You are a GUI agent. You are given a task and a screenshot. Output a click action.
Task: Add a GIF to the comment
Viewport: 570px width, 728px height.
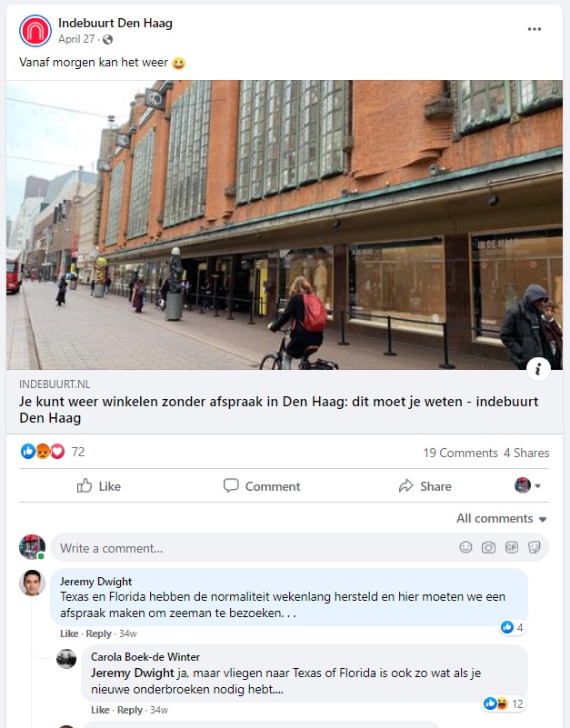[512, 547]
